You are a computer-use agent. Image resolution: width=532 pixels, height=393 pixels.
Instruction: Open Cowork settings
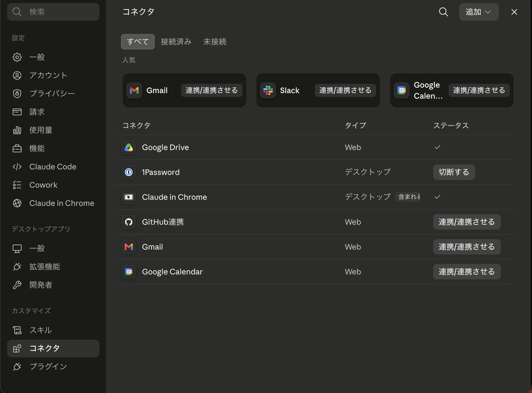(x=53, y=185)
